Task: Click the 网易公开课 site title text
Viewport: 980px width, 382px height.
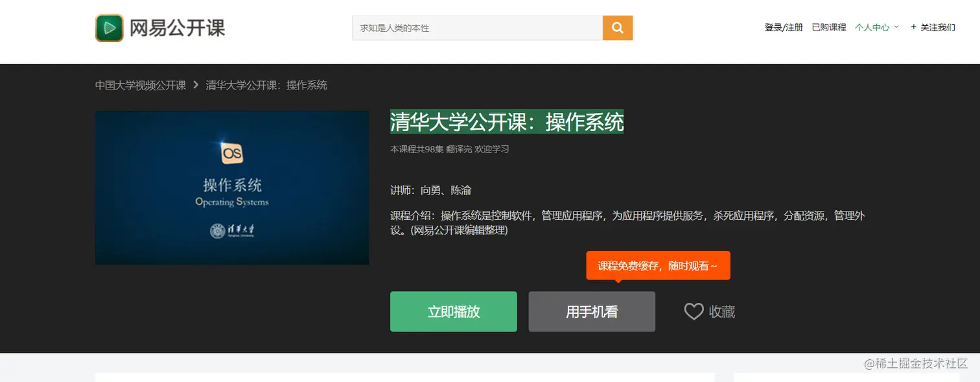Action: 177,28
